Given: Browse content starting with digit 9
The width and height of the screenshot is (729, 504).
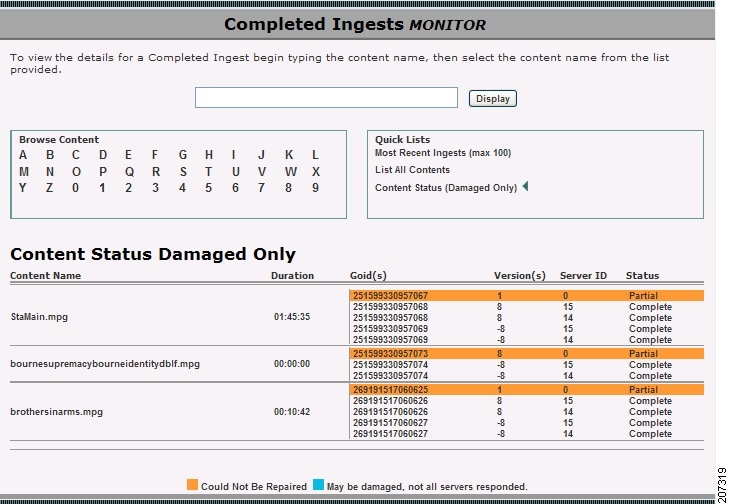Looking at the screenshot, I should (315, 188).
